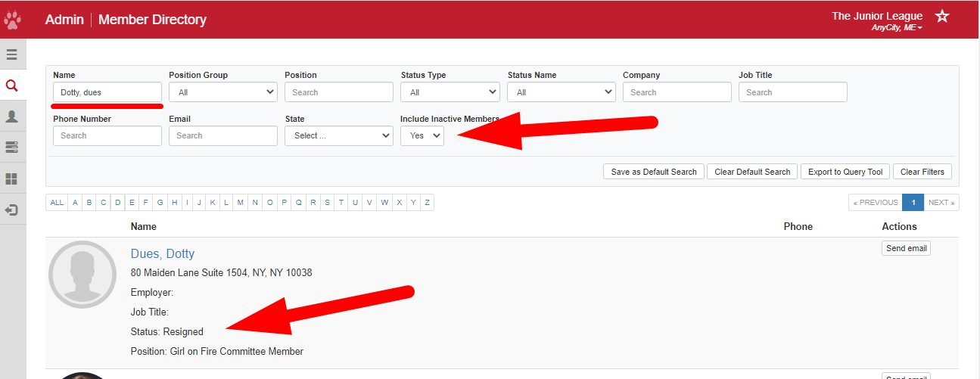
Task: Filter directory by letter W
Action: [384, 202]
